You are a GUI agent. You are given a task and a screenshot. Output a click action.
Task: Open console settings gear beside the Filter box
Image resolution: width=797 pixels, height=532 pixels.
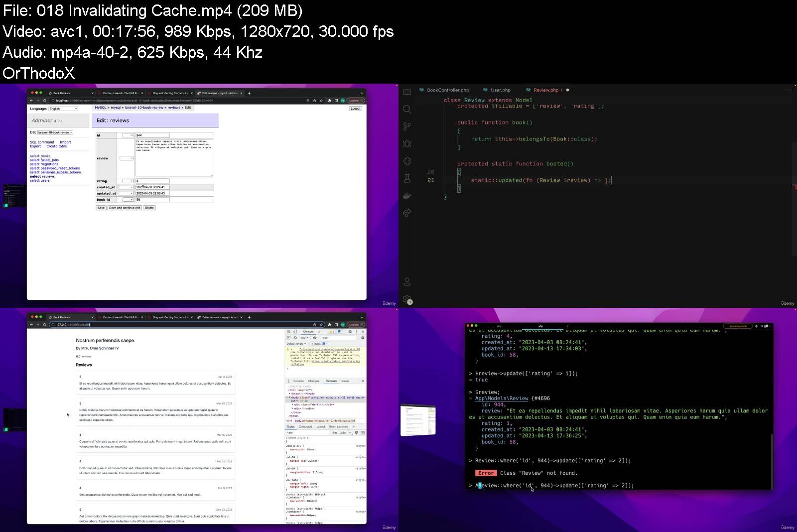click(363, 338)
